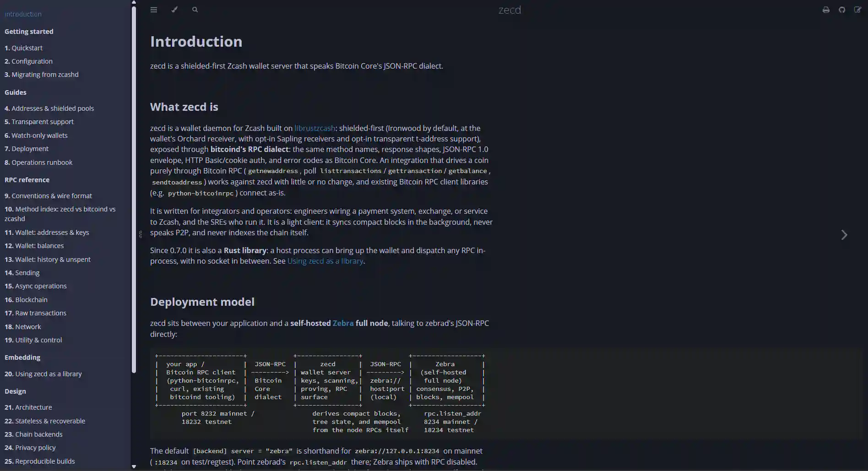Open Privacy policy chapter

pyautogui.click(x=30, y=448)
